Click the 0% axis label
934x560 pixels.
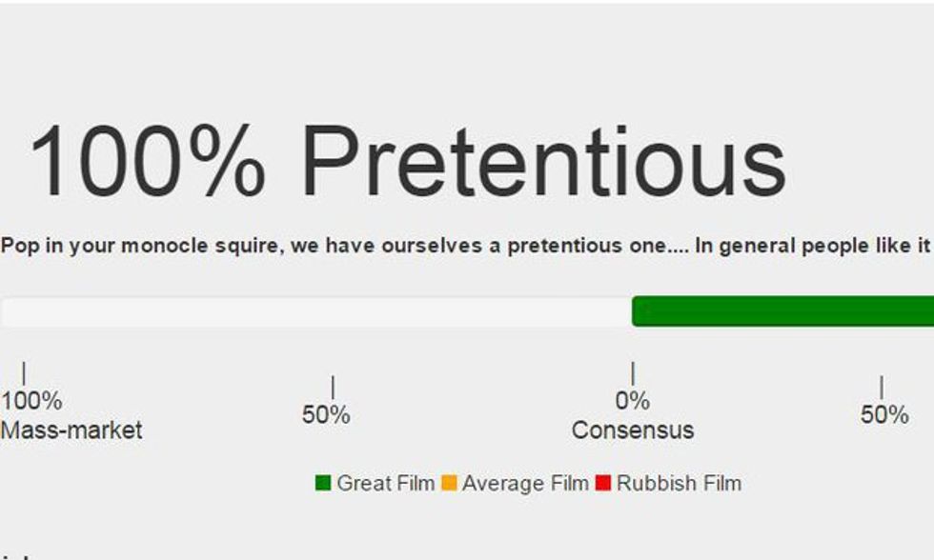[x=632, y=401]
